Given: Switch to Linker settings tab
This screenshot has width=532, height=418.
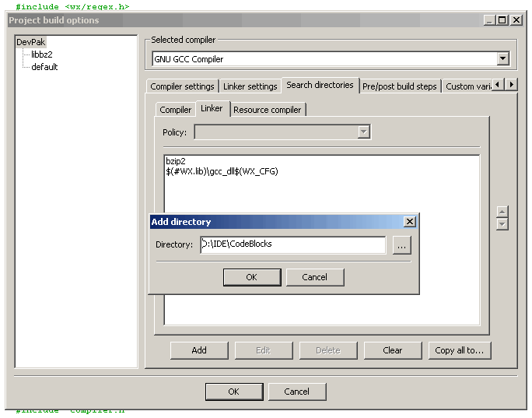Looking at the screenshot, I should 250,86.
